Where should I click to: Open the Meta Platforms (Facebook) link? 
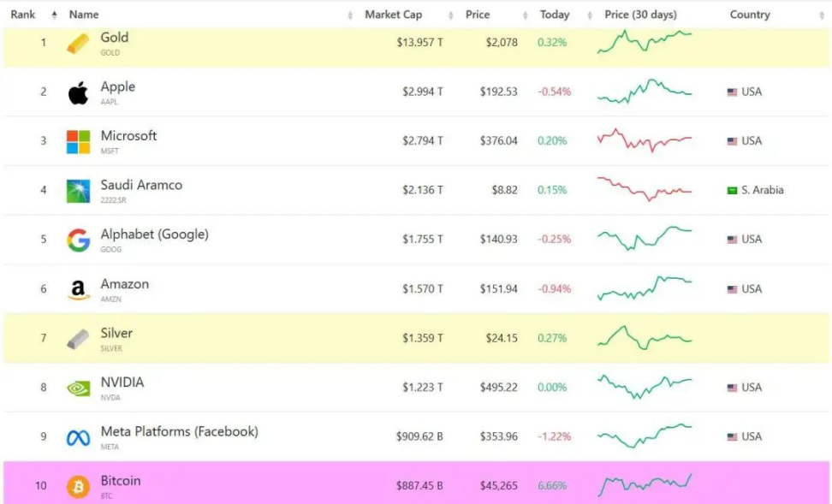pyautogui.click(x=180, y=431)
